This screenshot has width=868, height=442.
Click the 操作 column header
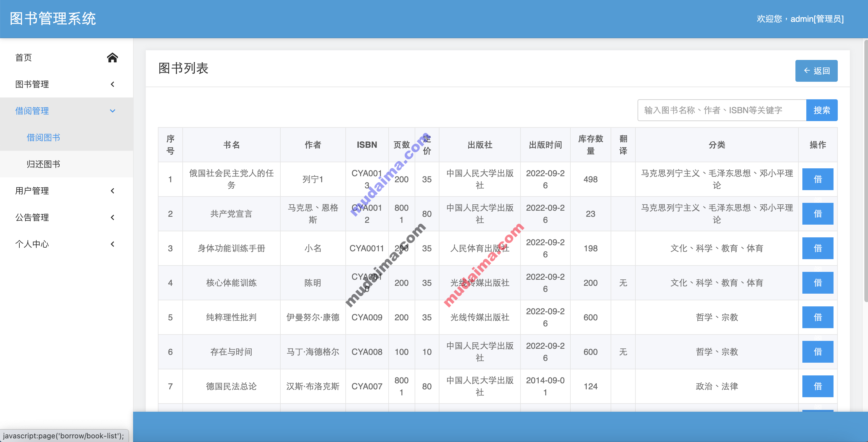[x=817, y=145]
